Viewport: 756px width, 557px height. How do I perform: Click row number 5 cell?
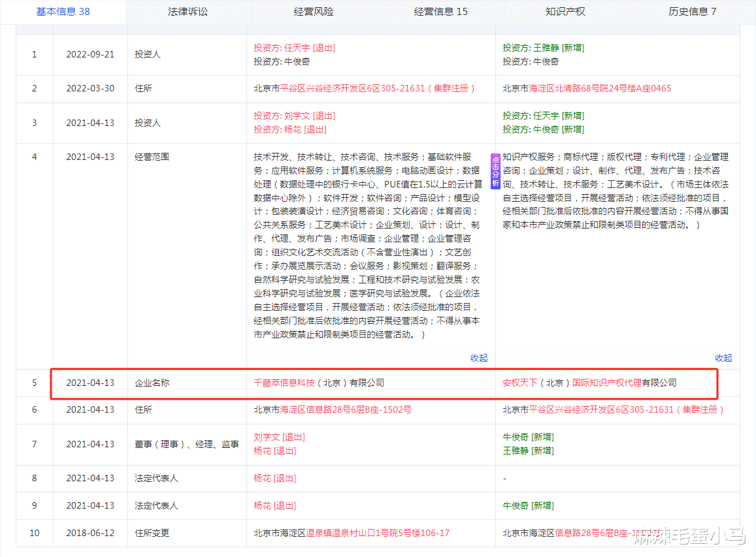tap(34, 383)
